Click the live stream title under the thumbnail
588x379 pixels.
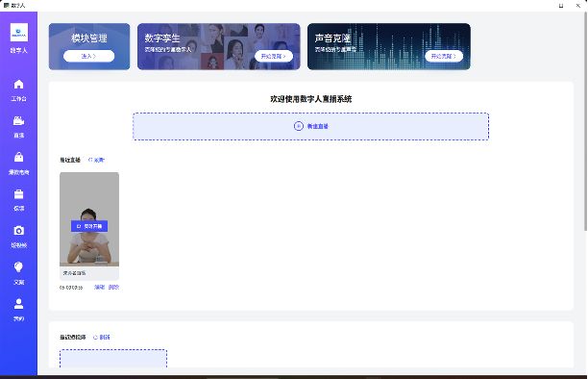(74, 273)
